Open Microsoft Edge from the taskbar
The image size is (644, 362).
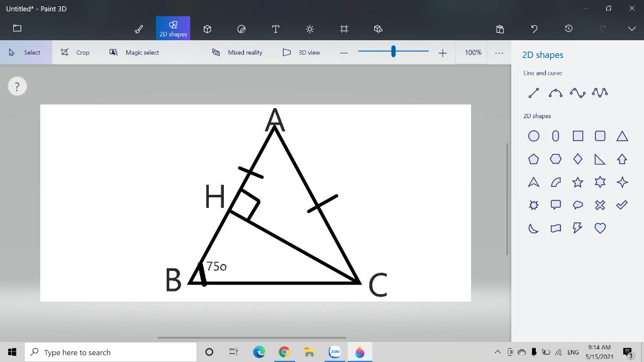click(x=259, y=352)
